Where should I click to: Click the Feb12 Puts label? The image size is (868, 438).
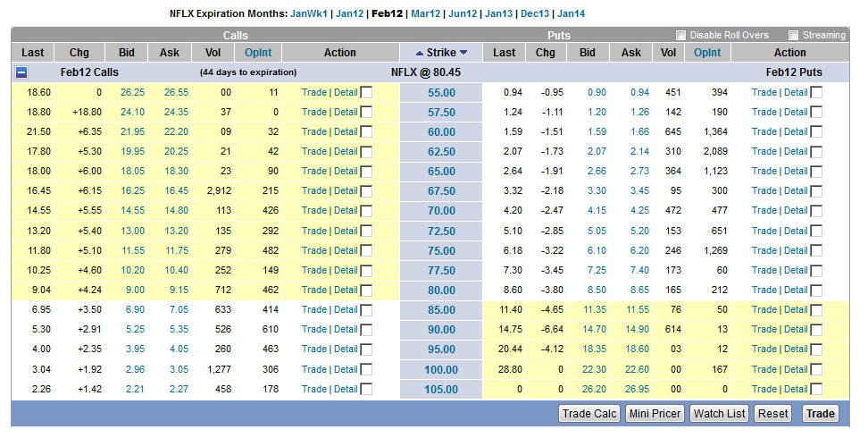[794, 72]
